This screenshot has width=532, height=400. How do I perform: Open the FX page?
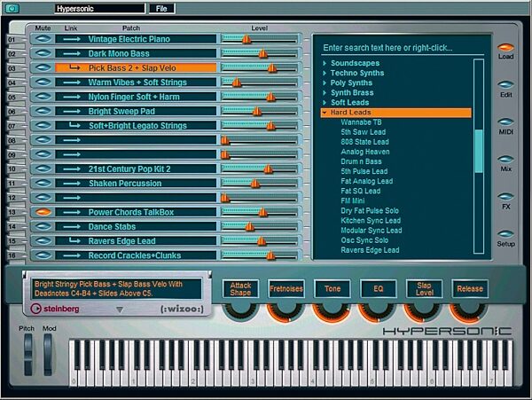(x=505, y=196)
